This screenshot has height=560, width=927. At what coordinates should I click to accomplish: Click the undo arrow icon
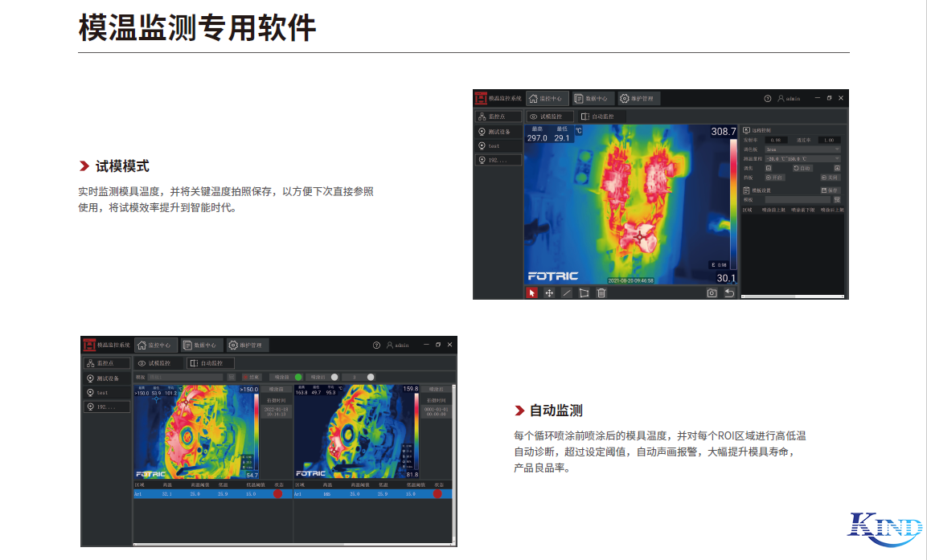pyautogui.click(x=729, y=293)
